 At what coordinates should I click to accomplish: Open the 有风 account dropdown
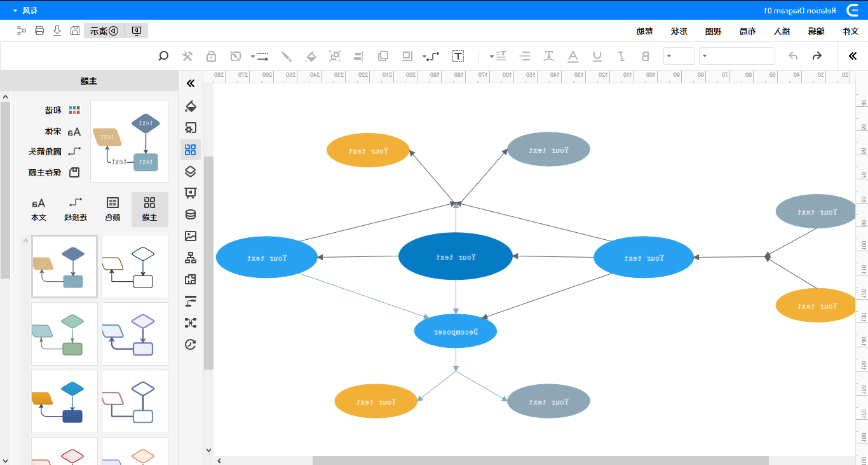point(25,10)
